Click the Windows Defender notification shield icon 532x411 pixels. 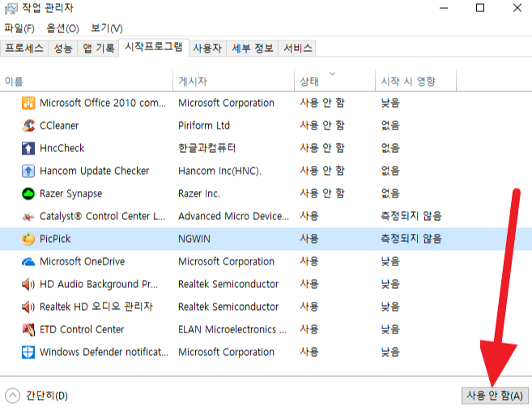click(28, 352)
